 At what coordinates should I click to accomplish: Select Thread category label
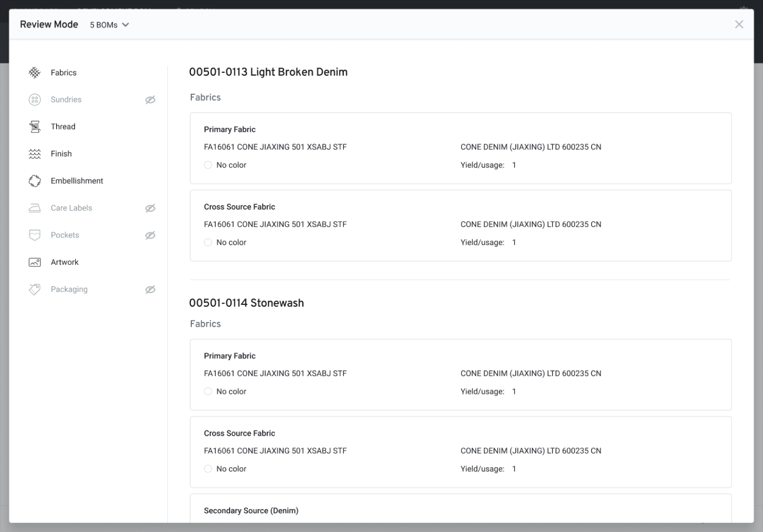(x=63, y=127)
